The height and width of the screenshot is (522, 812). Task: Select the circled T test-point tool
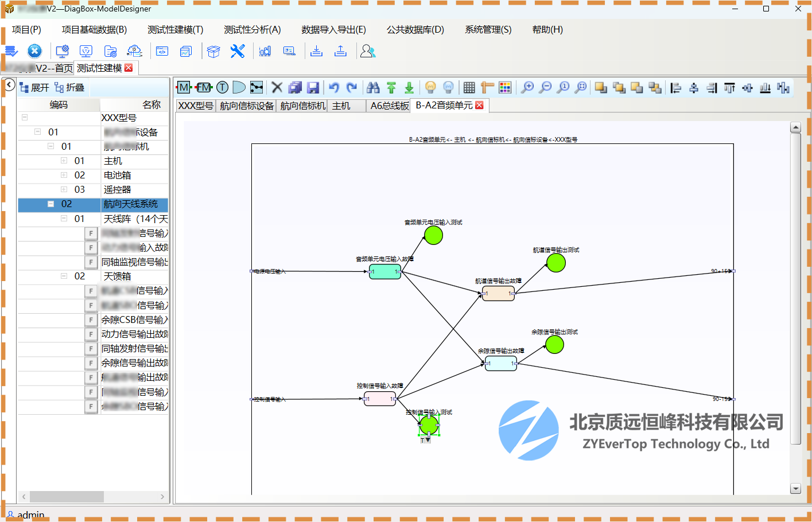[222, 87]
